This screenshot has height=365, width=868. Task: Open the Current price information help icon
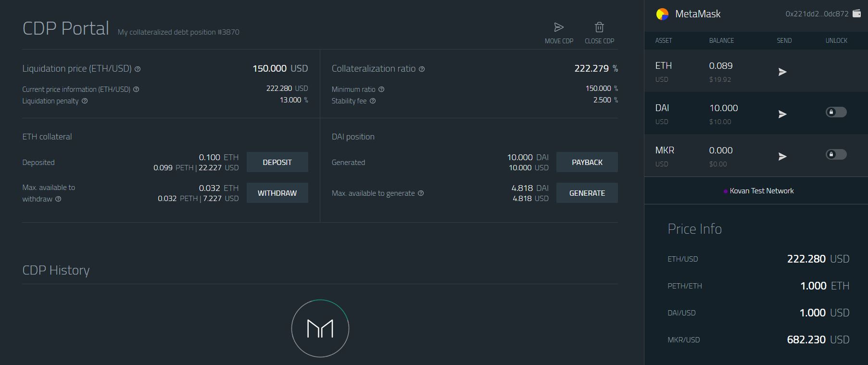[136, 89]
